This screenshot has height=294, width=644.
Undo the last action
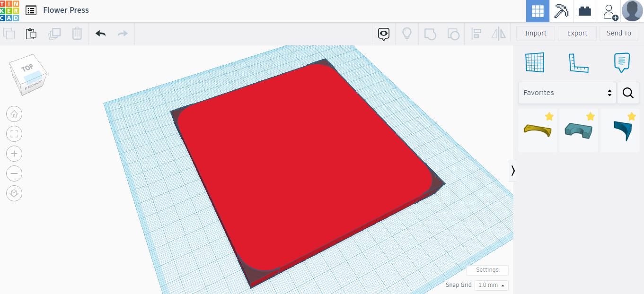point(100,34)
